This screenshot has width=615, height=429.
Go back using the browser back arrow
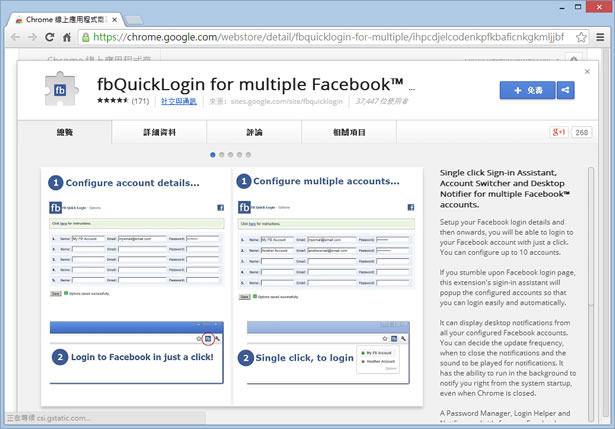tap(16, 37)
